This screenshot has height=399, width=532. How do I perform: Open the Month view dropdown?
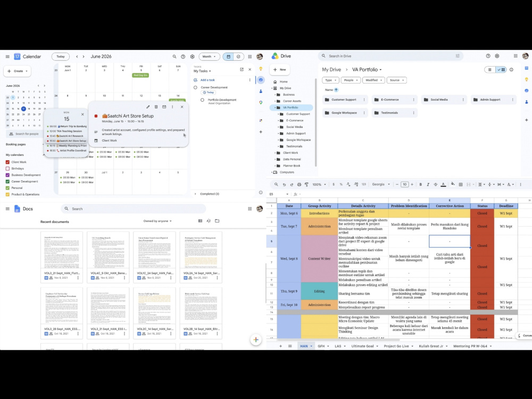click(209, 57)
